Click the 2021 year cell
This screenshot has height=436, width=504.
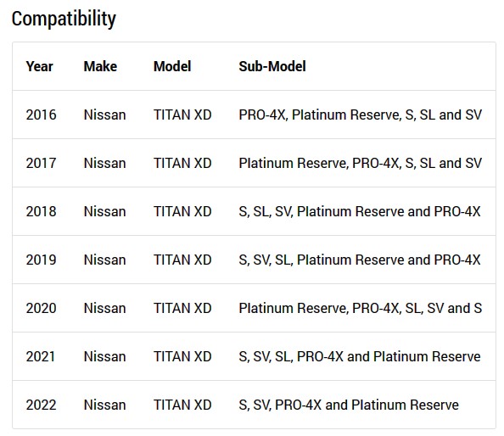pyautogui.click(x=41, y=356)
